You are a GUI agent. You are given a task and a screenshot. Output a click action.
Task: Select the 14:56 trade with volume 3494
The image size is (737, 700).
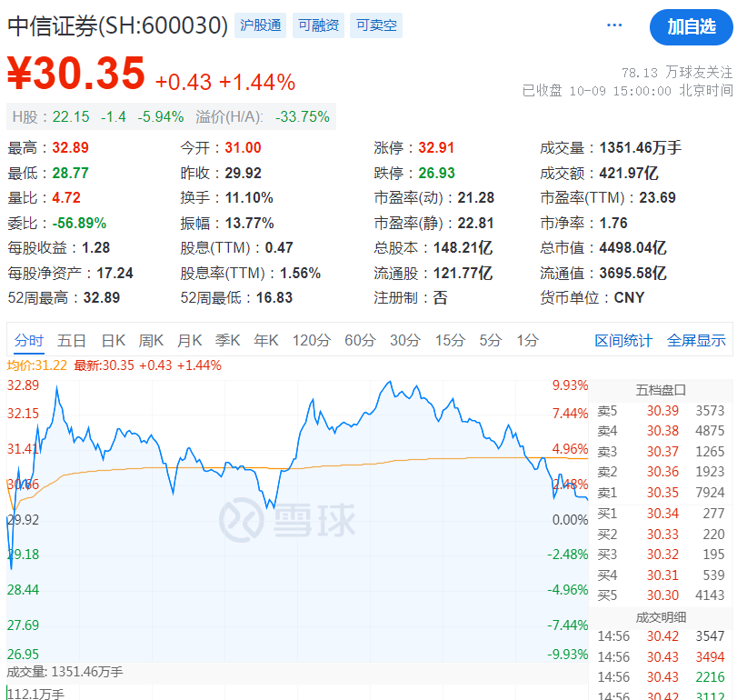click(661, 656)
